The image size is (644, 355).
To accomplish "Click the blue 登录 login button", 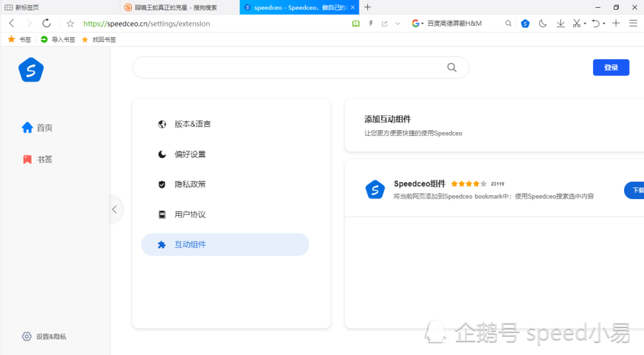I will 611,68.
